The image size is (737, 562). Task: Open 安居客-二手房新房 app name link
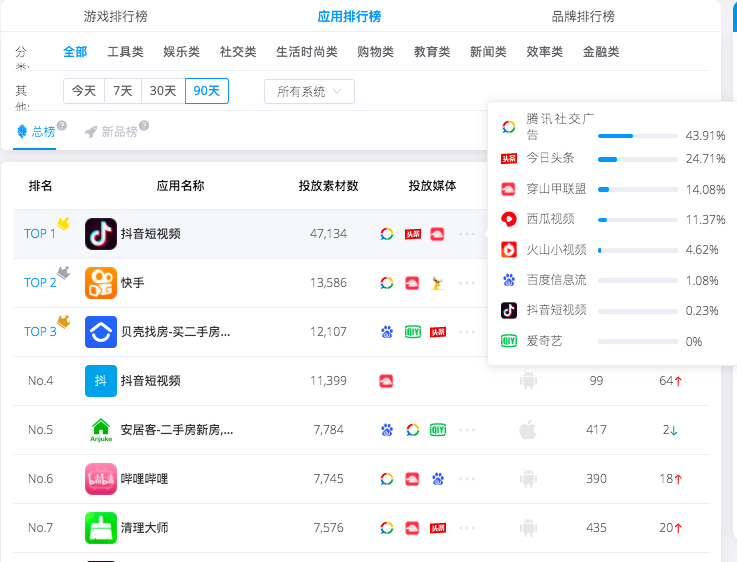(x=177, y=430)
